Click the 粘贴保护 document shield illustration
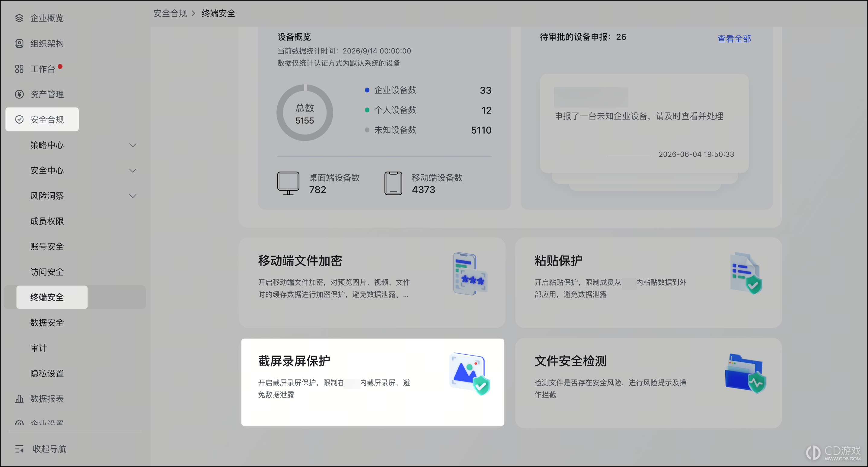This screenshot has height=467, width=868. coord(746,273)
